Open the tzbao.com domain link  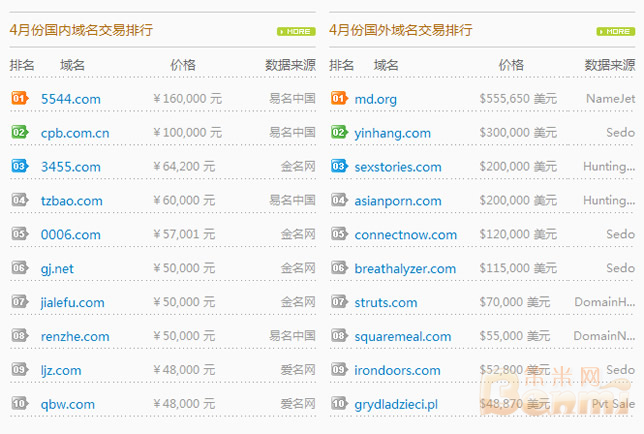(x=71, y=201)
